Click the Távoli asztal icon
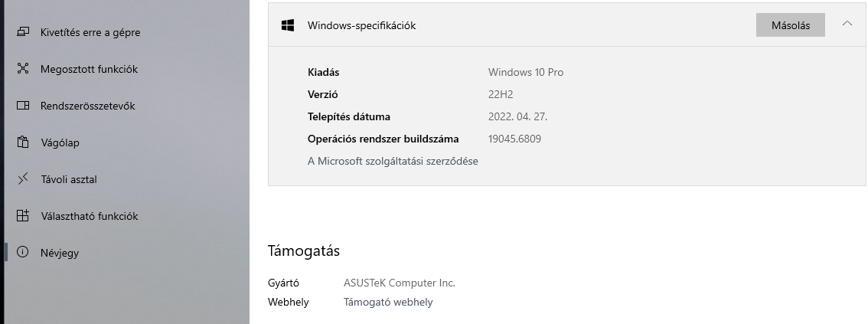Image resolution: width=868 pixels, height=324 pixels. point(23,179)
